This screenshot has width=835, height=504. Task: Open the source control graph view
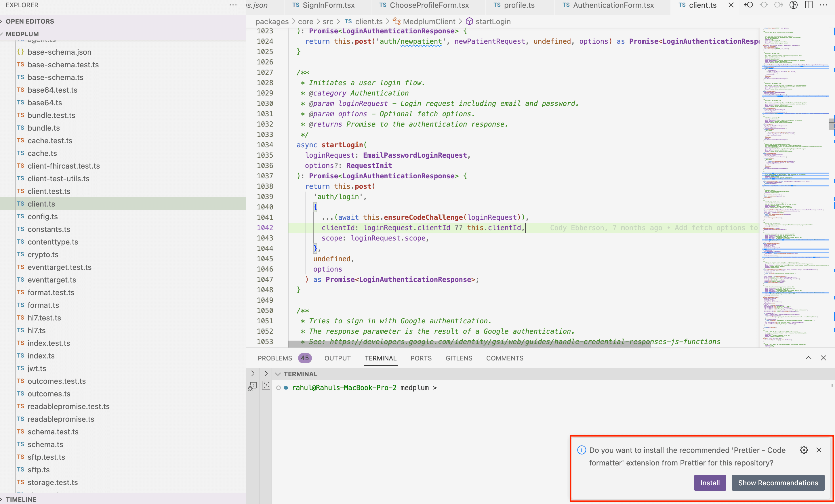click(x=793, y=5)
